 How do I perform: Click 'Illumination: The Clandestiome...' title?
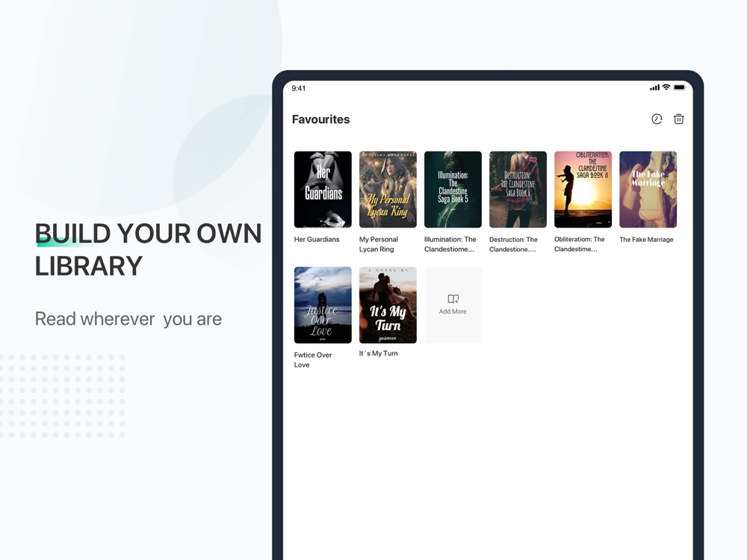pos(450,244)
